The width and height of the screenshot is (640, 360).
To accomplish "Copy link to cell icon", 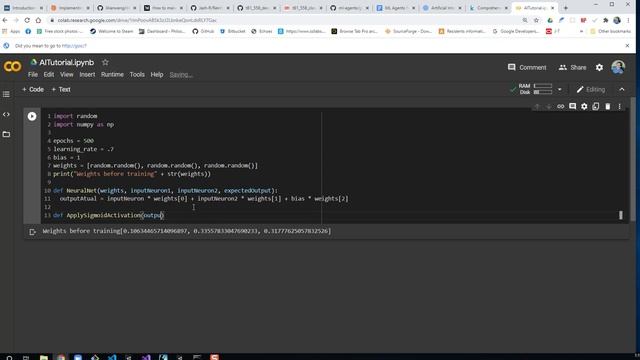I will (x=560, y=107).
